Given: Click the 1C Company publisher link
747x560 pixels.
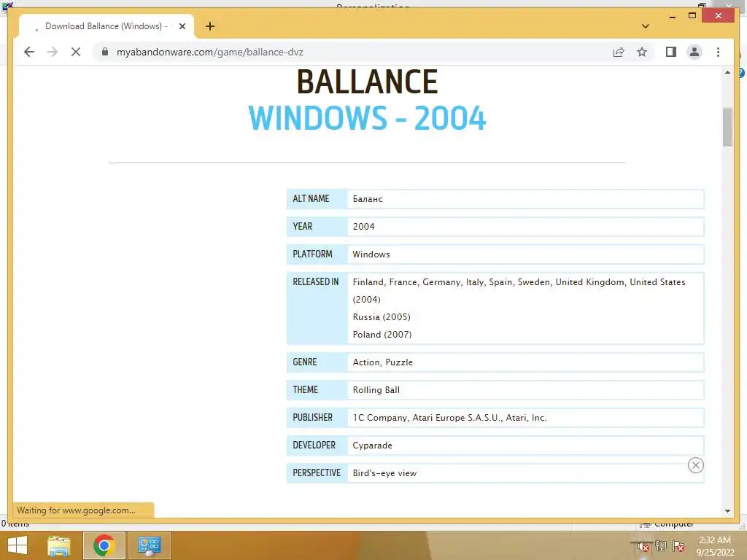Looking at the screenshot, I should coord(379,418).
